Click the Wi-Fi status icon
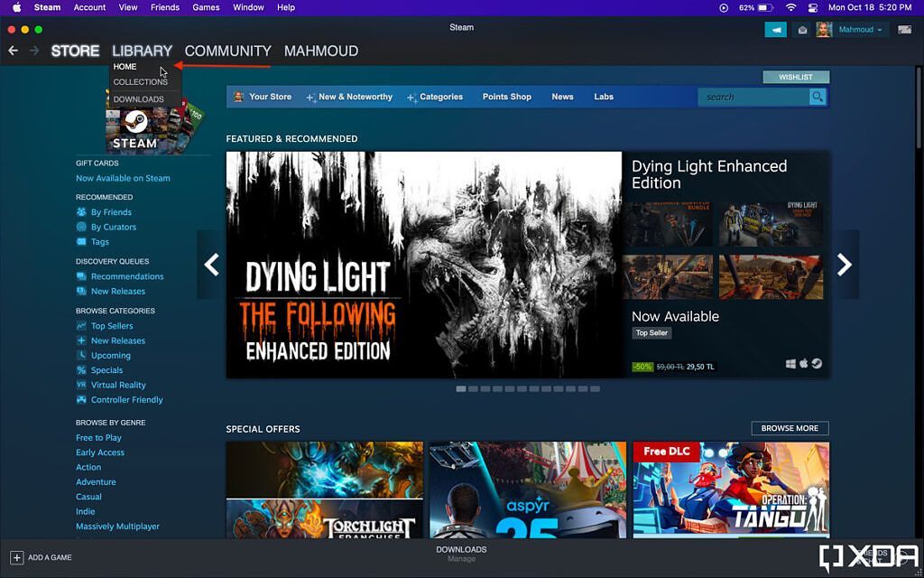924x578 pixels. point(790,7)
